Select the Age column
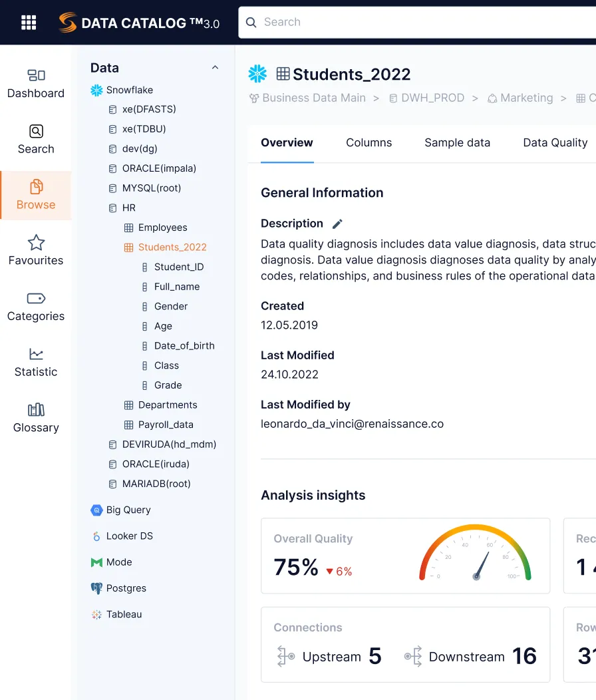The height and width of the screenshot is (700, 596). (156, 326)
